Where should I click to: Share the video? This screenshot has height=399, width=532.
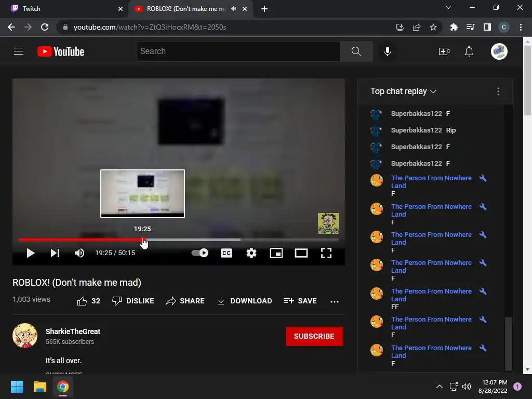[x=185, y=301]
